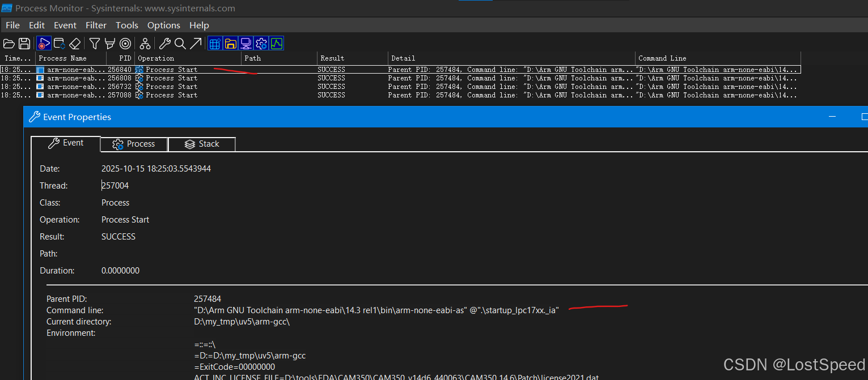Viewport: 868px width, 380px height.
Task: Show the Process Tree icon
Action: click(x=145, y=44)
